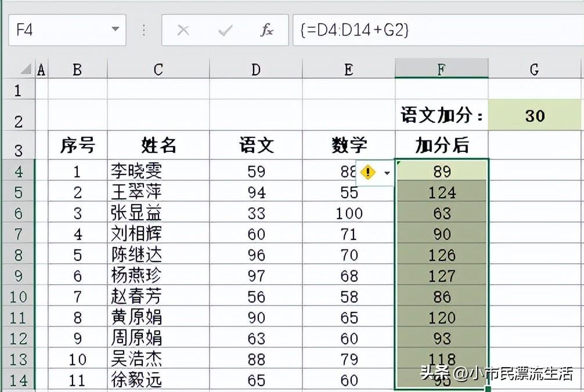Click cell F11 showing 120
The image size is (584, 392).
pos(442,317)
